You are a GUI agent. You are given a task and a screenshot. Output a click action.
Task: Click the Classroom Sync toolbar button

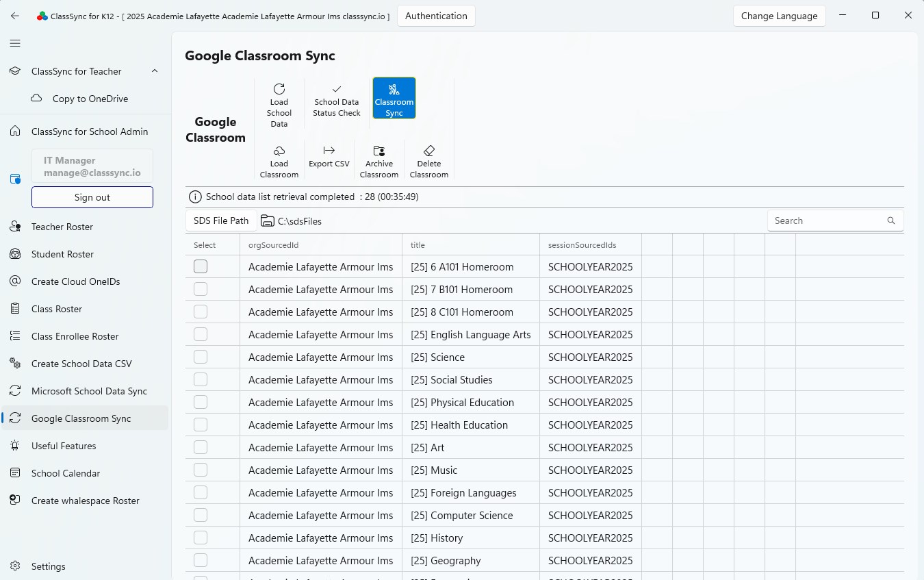(x=394, y=98)
